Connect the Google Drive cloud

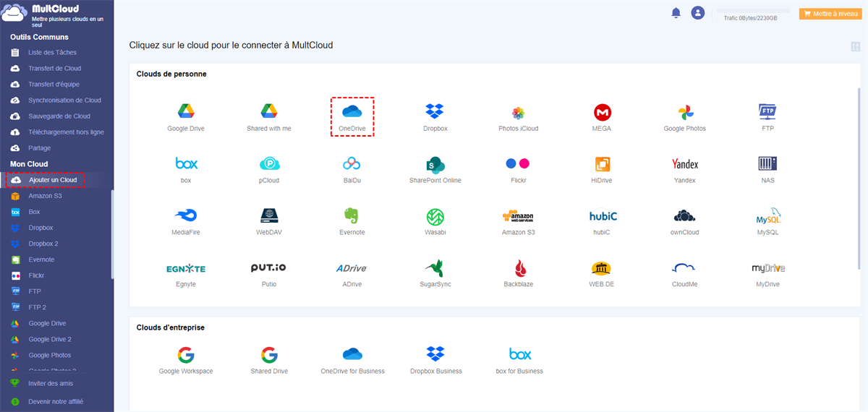186,118
